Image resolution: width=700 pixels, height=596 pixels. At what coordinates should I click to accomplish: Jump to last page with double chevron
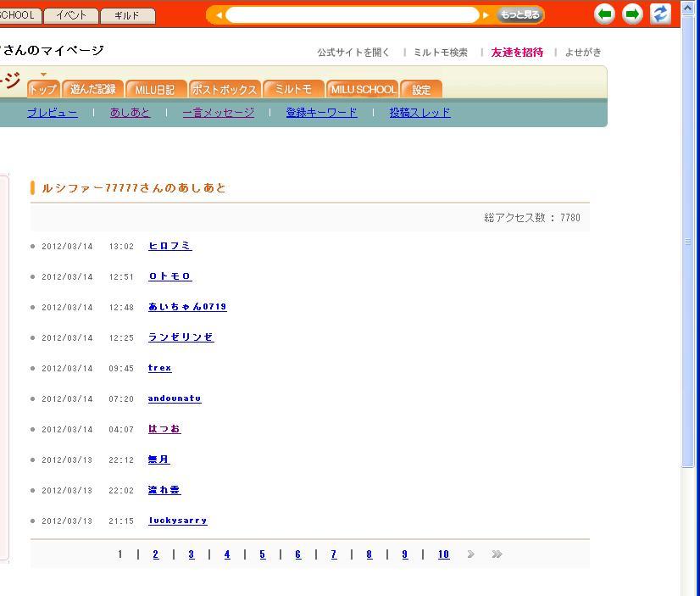497,554
